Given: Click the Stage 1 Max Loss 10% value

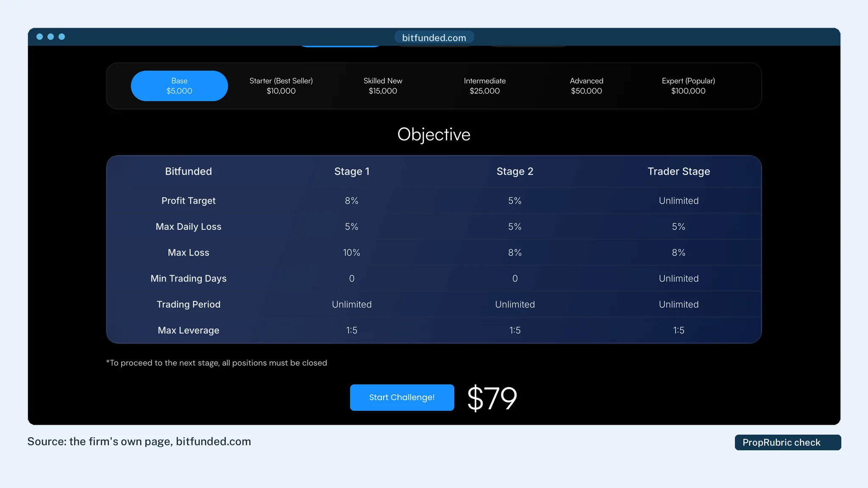Looking at the screenshot, I should coord(352,252).
